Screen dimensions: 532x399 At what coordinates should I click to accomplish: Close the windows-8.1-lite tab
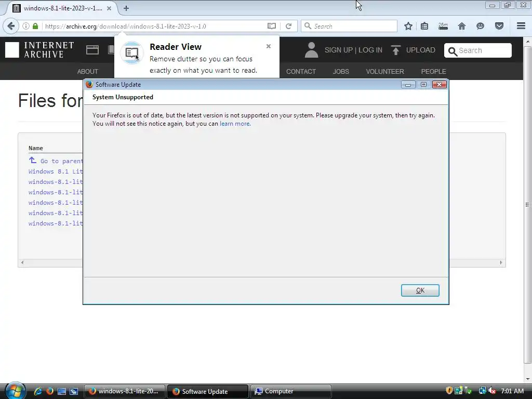coord(109,8)
